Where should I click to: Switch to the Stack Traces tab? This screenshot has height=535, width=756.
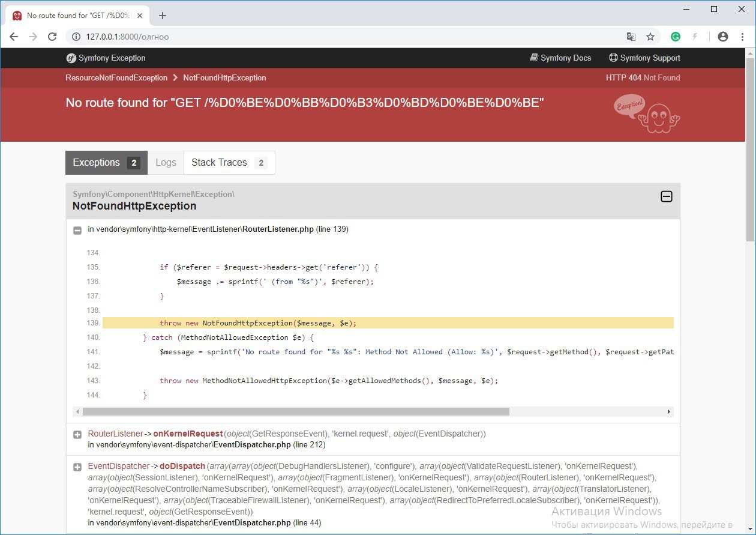pyautogui.click(x=229, y=163)
